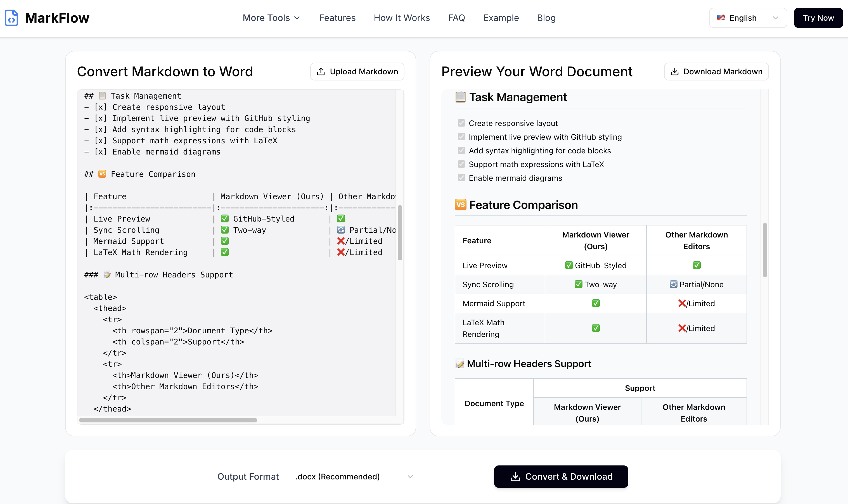Click the download icon in Download Markdown
Screen dimensions: 848x504
674,72
